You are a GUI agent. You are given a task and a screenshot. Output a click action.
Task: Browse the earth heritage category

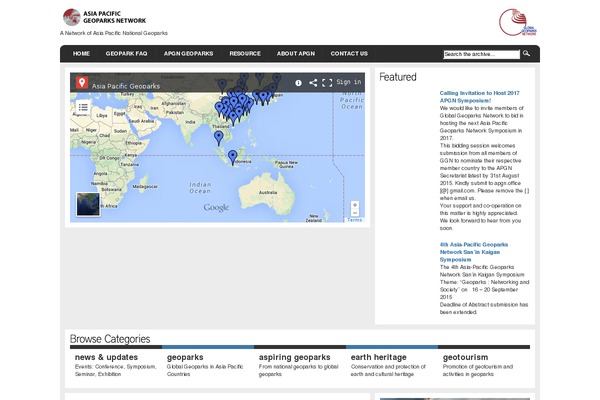coord(378,357)
